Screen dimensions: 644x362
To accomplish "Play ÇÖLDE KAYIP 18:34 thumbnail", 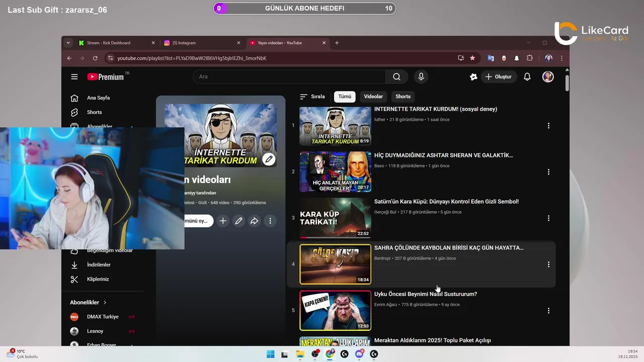I will (335, 264).
